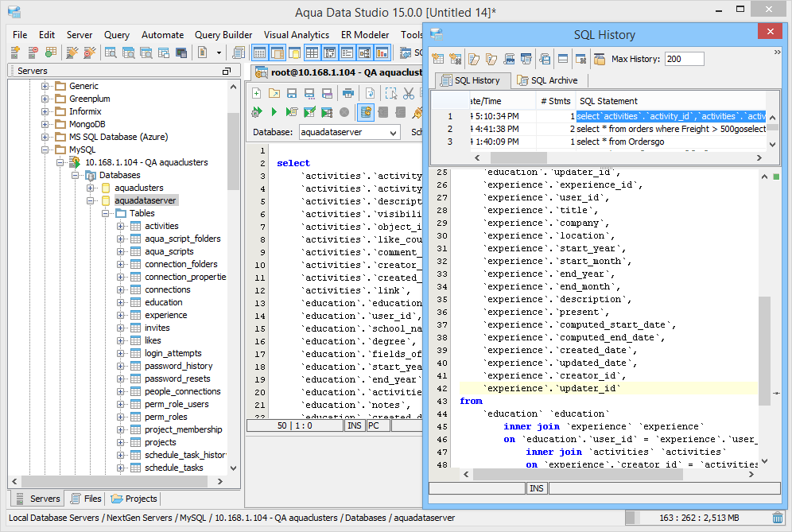Click the memory usage bar in status bar

tap(699, 518)
